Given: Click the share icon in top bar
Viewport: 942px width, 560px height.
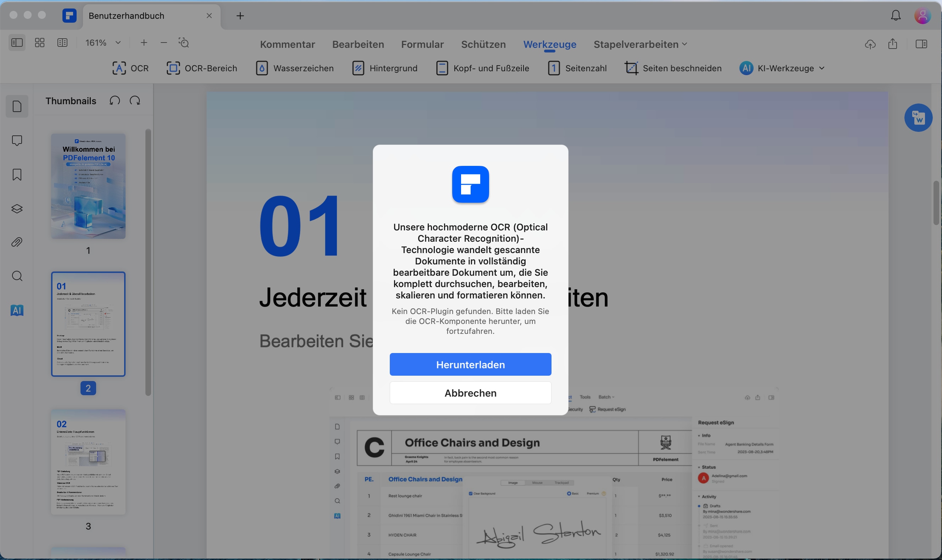Looking at the screenshot, I should coord(893,44).
